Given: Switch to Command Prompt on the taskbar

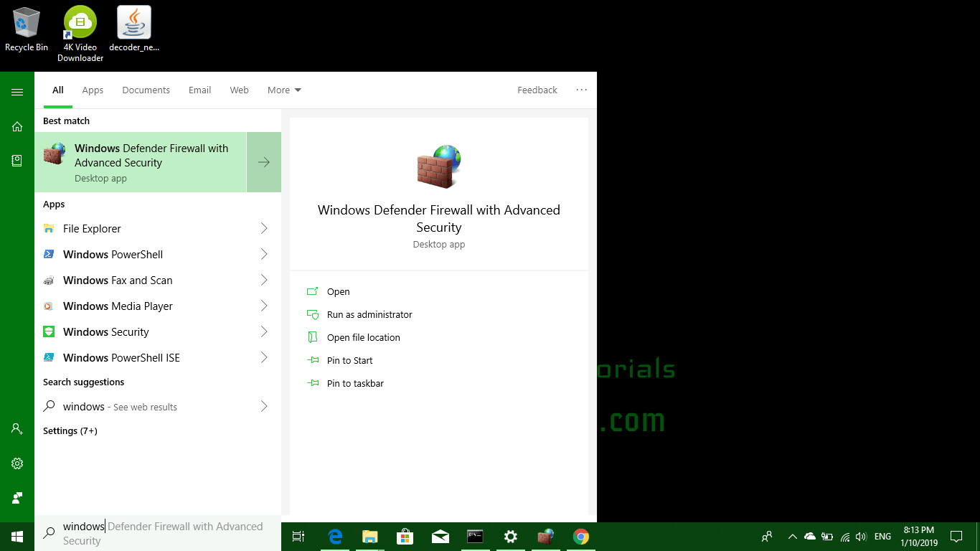Looking at the screenshot, I should (475, 537).
